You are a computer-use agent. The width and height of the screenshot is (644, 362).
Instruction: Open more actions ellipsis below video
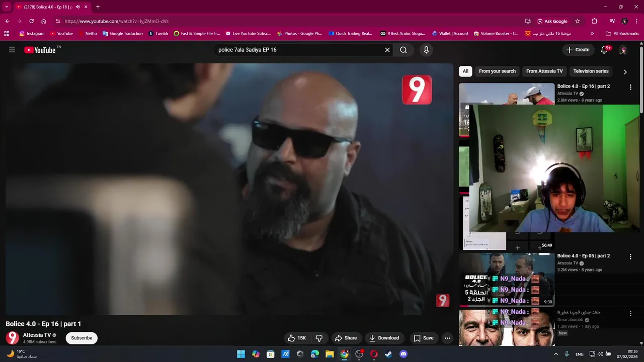click(447, 338)
